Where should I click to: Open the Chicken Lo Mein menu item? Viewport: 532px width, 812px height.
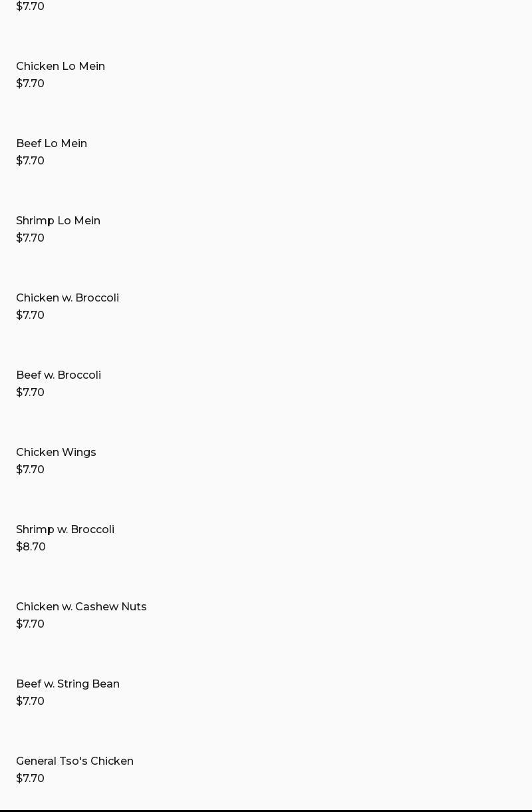pos(61,66)
